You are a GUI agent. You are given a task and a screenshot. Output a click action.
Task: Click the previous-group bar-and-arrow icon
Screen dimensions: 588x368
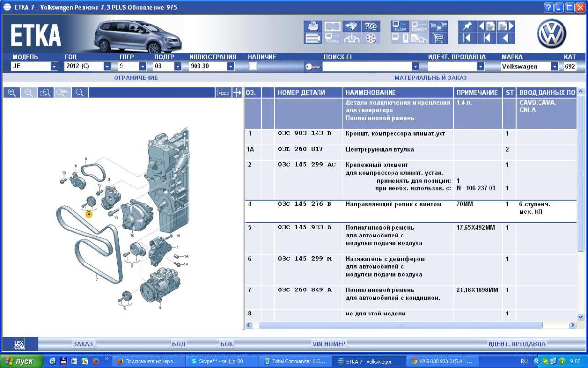point(486,38)
